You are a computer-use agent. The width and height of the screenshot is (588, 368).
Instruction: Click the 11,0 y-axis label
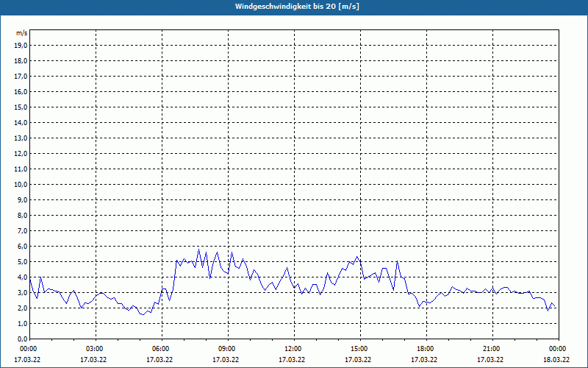[x=21, y=169]
